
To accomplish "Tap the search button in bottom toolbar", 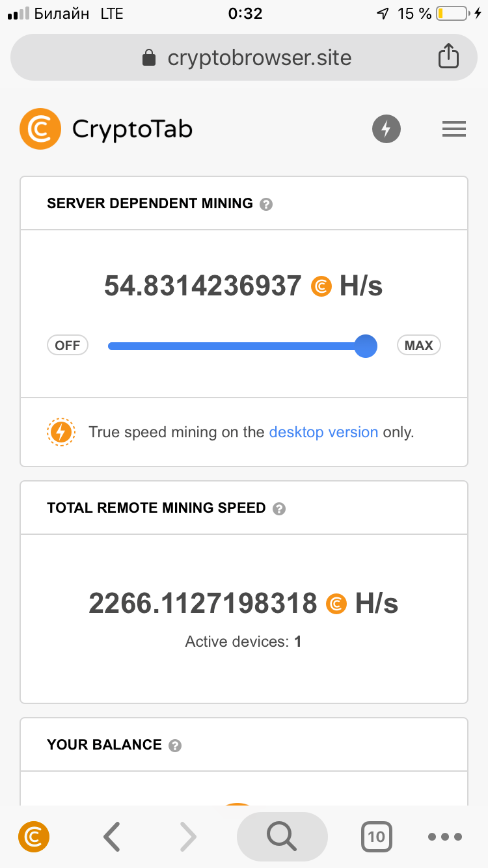I will (282, 837).
